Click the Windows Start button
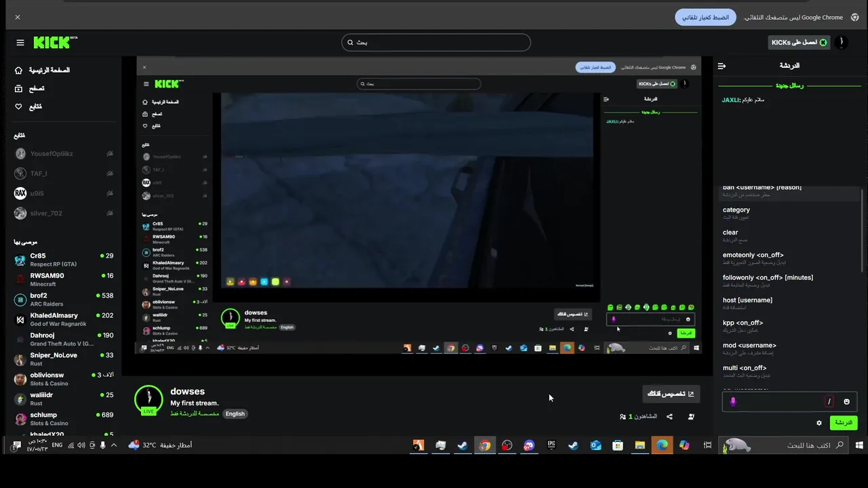This screenshot has width=868, height=488. coord(859,445)
